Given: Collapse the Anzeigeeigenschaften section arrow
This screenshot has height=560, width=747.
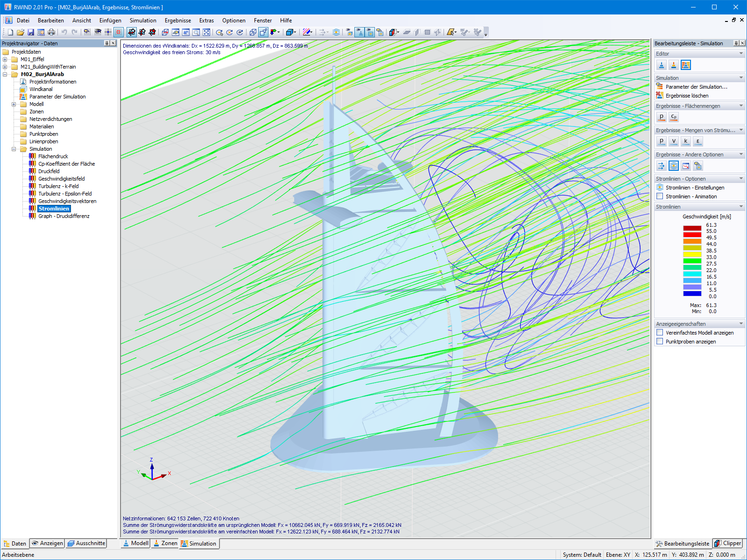Looking at the screenshot, I should tap(741, 324).
